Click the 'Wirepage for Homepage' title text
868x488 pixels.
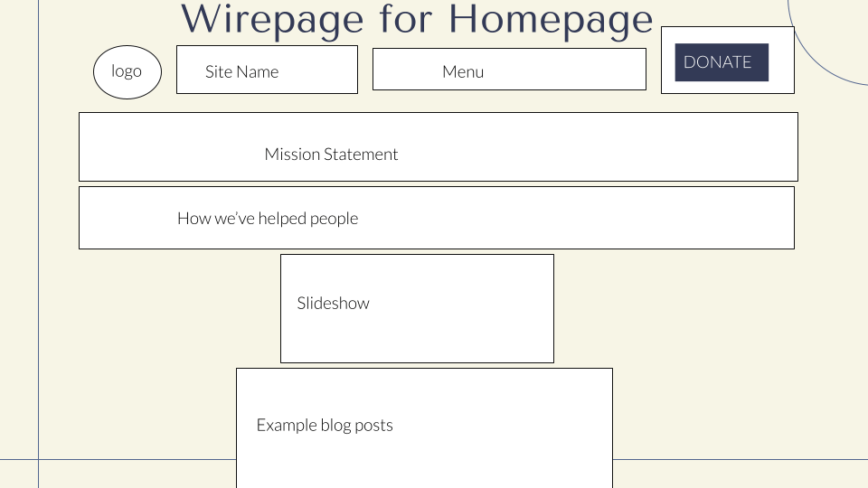click(417, 19)
